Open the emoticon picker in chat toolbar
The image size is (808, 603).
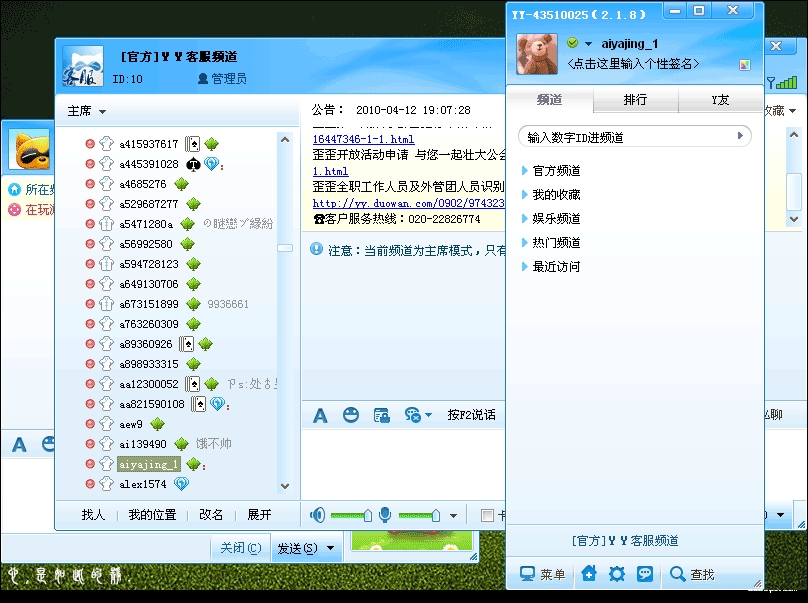tap(350, 414)
